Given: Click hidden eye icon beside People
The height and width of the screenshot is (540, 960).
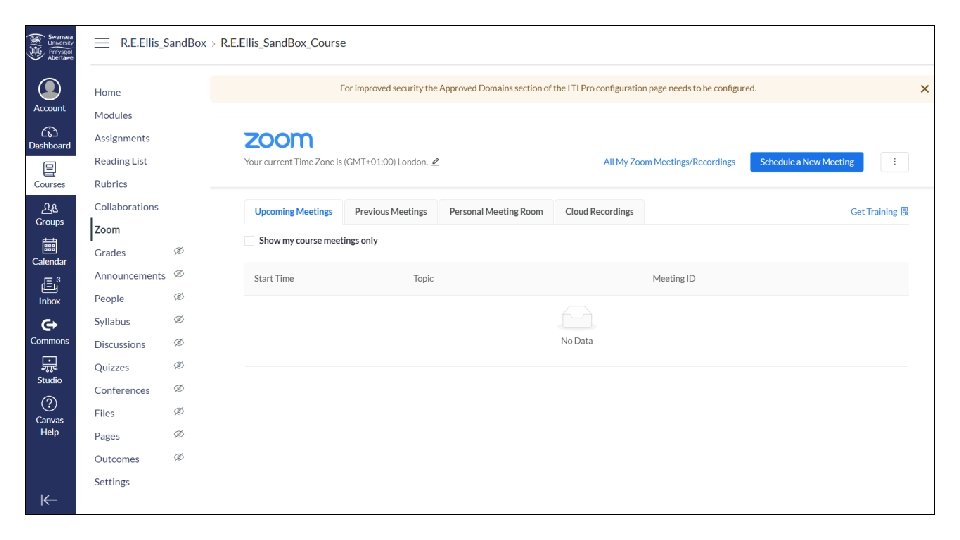Looking at the screenshot, I should coord(179,297).
